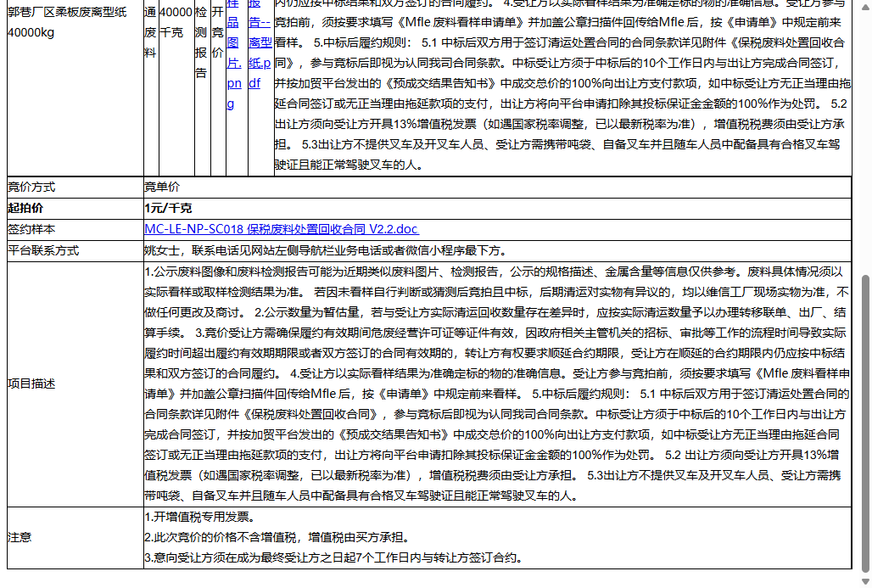Screen dimensions: 872x588
Task: Click the 检测报告 cell text
Action: (201, 42)
